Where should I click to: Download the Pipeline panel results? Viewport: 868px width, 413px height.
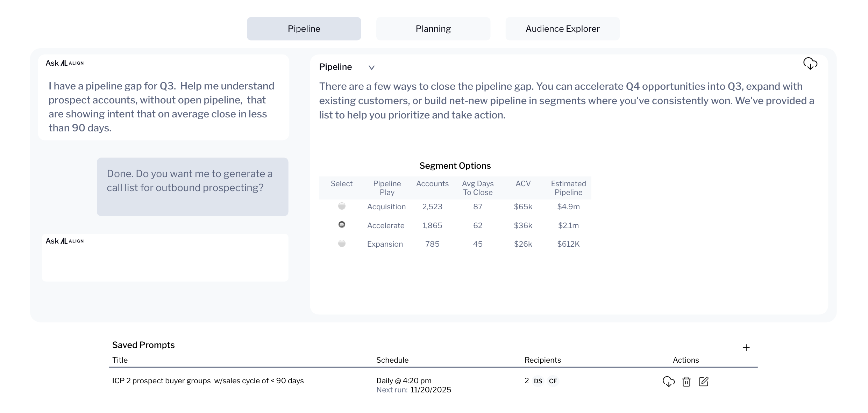[810, 64]
